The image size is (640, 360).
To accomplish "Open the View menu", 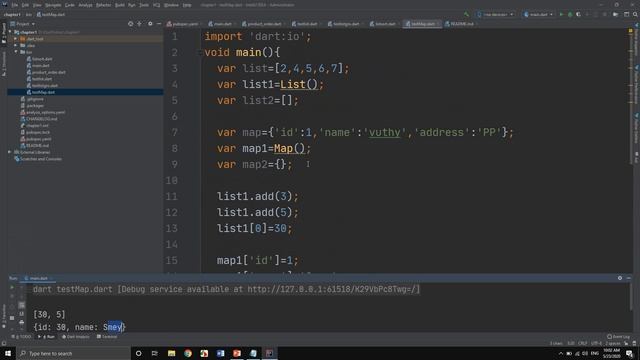I will 37,5.
